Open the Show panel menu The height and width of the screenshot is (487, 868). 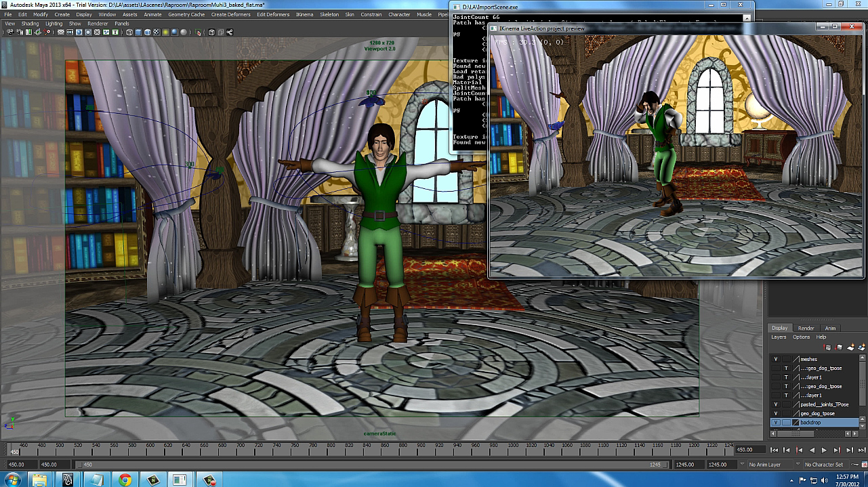(x=75, y=24)
